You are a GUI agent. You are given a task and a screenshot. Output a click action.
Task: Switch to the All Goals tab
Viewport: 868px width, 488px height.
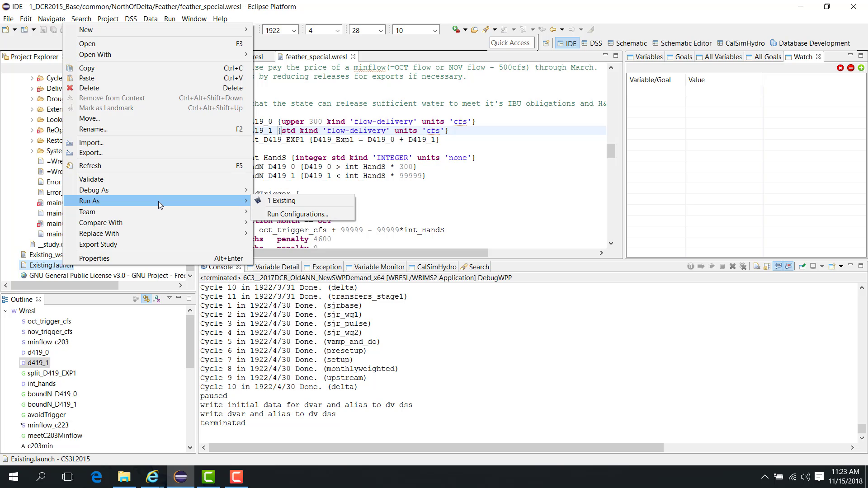click(763, 57)
